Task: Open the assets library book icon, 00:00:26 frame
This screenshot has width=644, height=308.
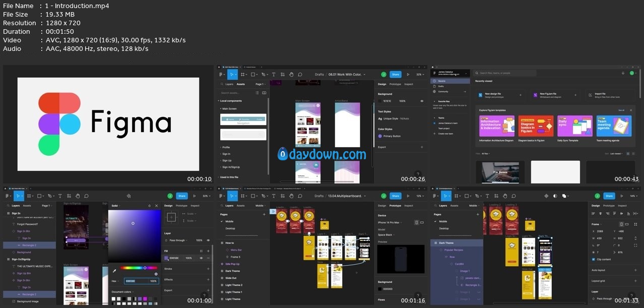Action: click(x=264, y=93)
